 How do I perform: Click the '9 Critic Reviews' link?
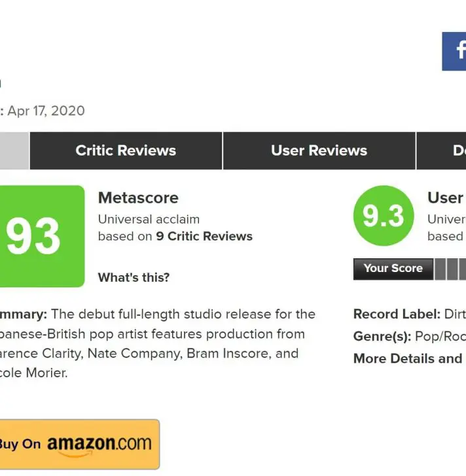coord(204,236)
